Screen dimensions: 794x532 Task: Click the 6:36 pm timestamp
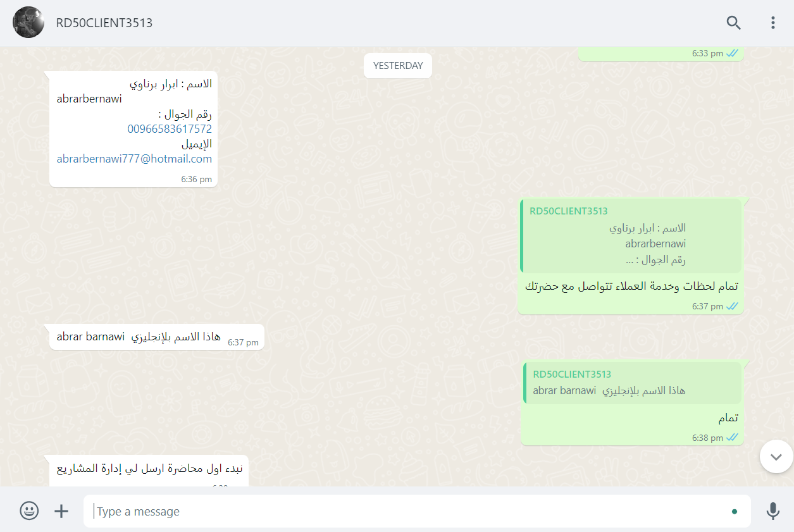click(x=197, y=179)
